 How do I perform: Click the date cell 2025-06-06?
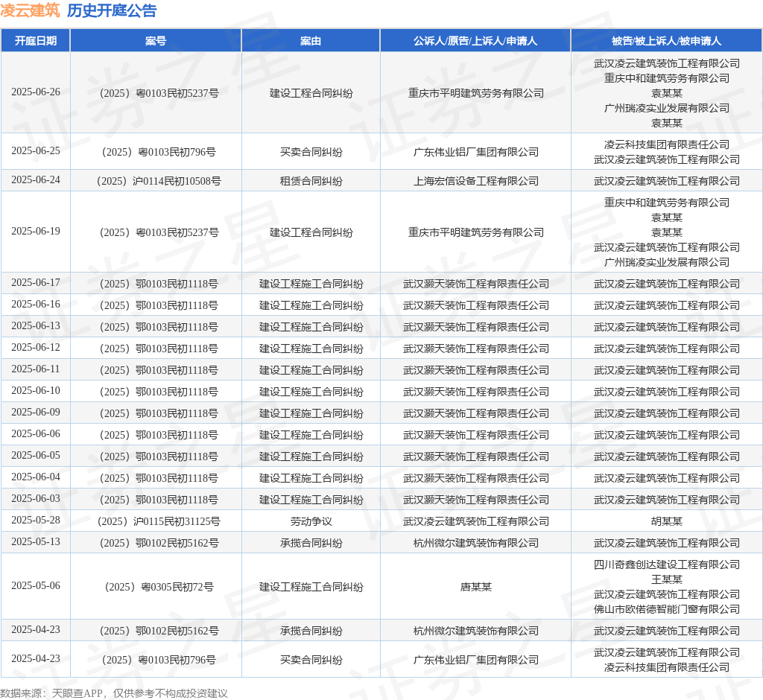pos(36,433)
